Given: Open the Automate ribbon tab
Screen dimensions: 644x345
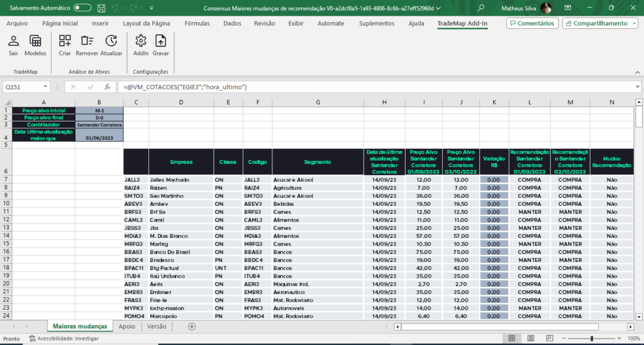Looking at the screenshot, I should pyautogui.click(x=331, y=23).
